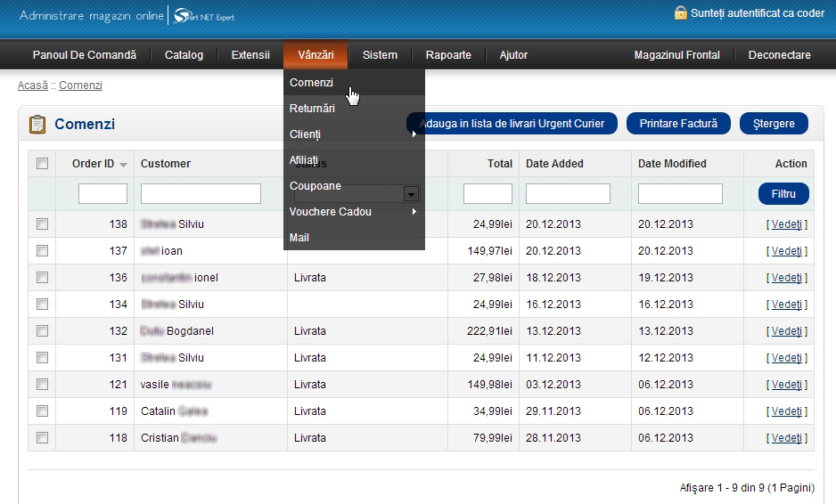This screenshot has height=504, width=836.
Task: Click the Order ID filter field
Action: point(102,193)
